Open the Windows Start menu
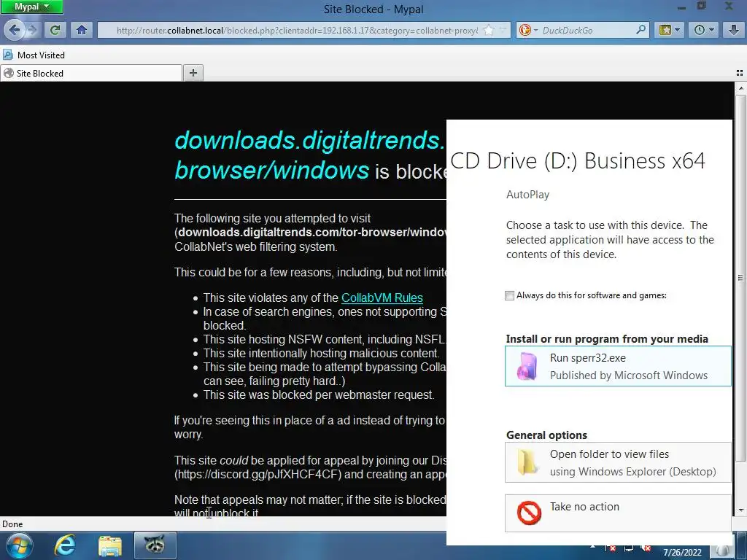Viewport: 747px width, 560px height. pos(18,545)
